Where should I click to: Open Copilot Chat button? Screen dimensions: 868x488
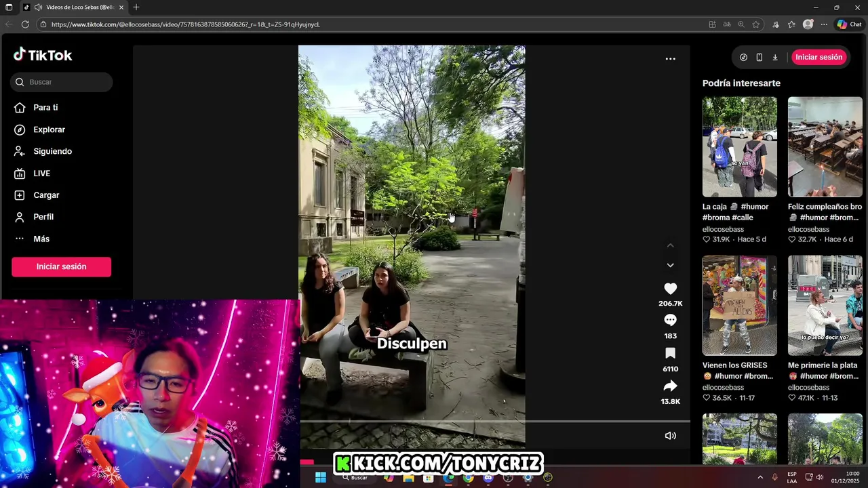[x=849, y=24]
